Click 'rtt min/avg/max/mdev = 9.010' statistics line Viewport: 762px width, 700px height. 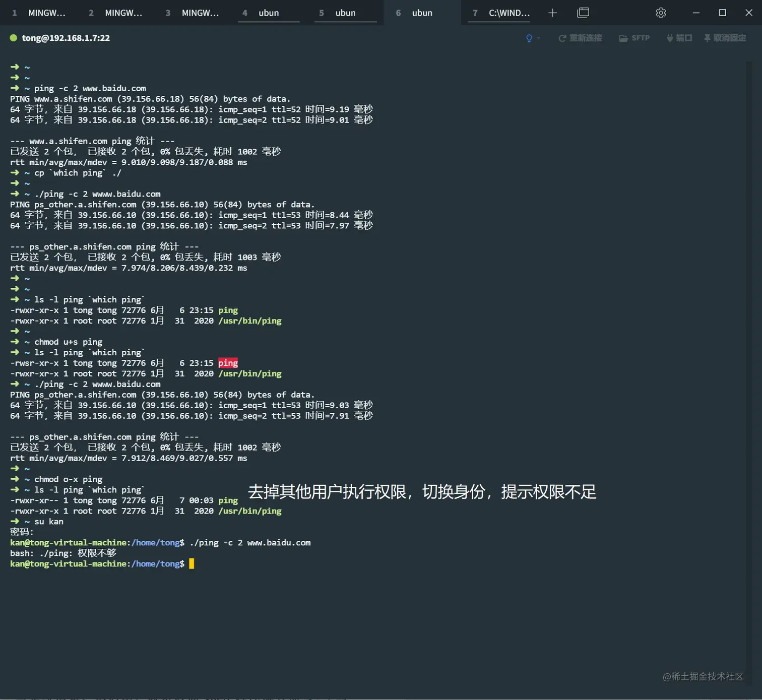coord(129,162)
